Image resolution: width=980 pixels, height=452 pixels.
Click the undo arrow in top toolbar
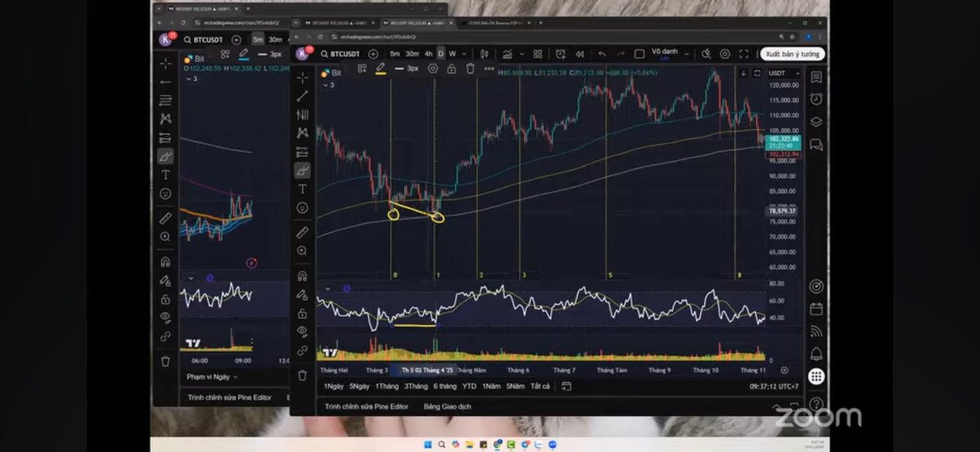(x=602, y=54)
